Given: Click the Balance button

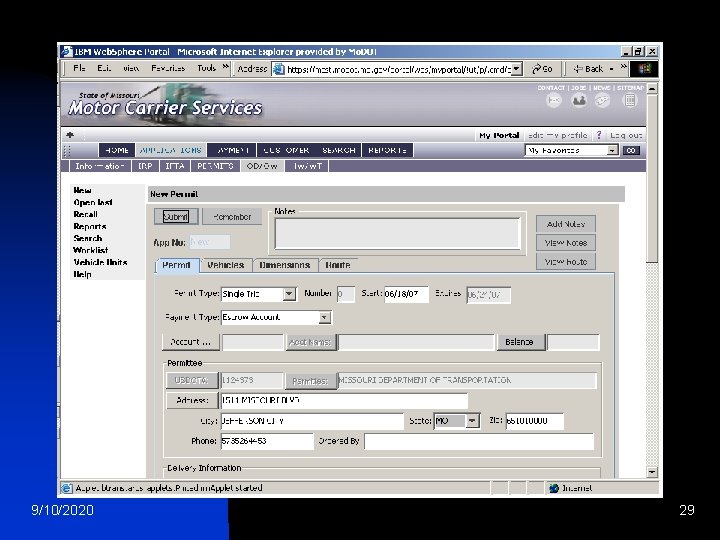Looking at the screenshot, I should click(522, 342).
